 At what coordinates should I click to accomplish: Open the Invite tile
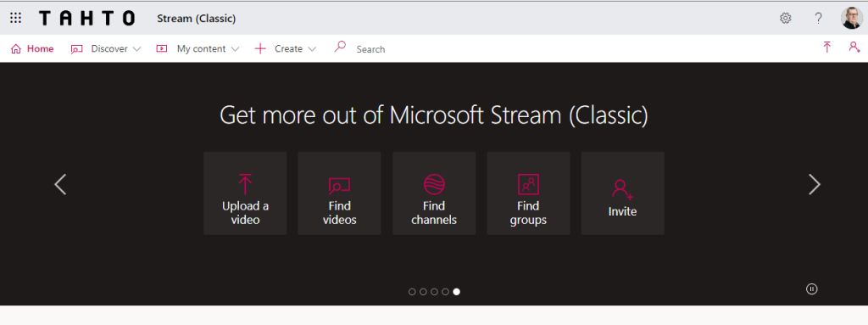(623, 193)
